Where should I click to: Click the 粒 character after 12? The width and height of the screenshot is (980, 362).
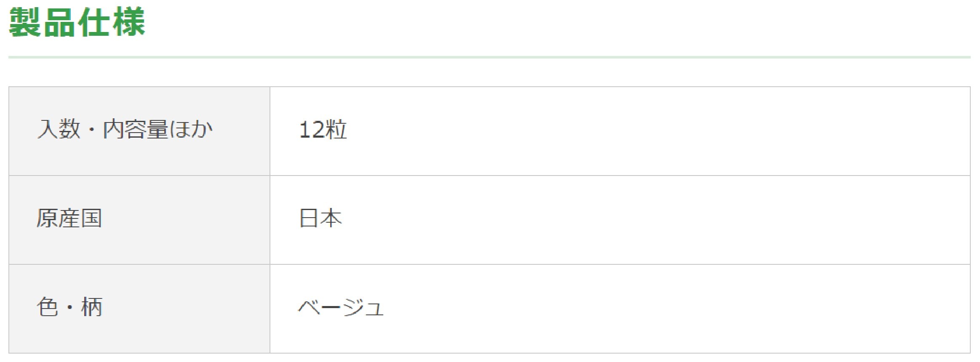(336, 130)
